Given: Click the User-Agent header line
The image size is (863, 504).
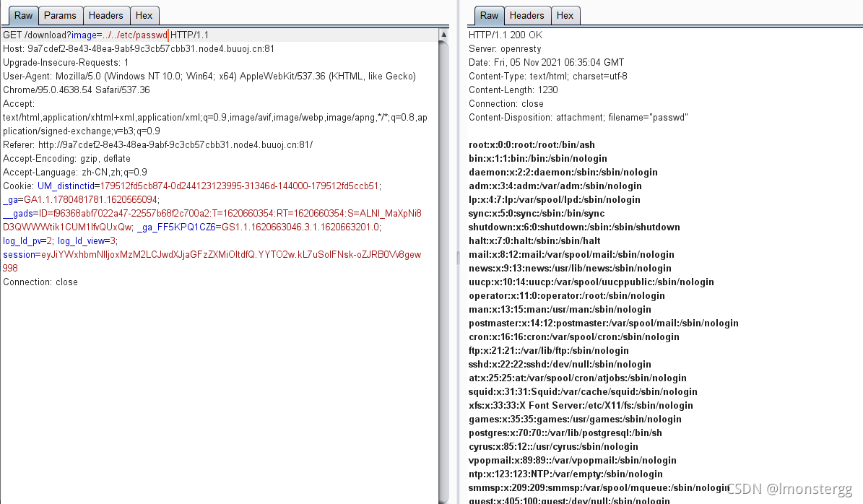Looking at the screenshot, I should point(209,77).
